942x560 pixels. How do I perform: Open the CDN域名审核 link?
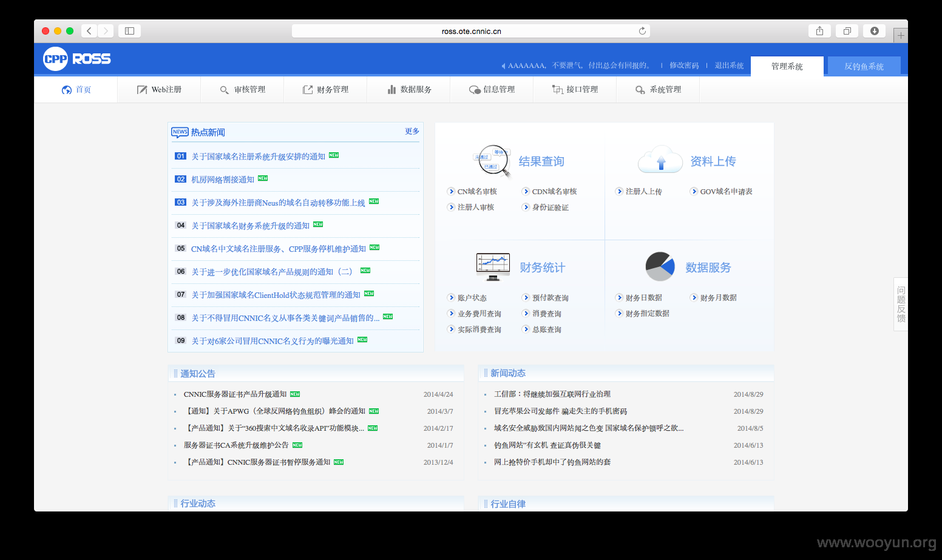(x=554, y=192)
